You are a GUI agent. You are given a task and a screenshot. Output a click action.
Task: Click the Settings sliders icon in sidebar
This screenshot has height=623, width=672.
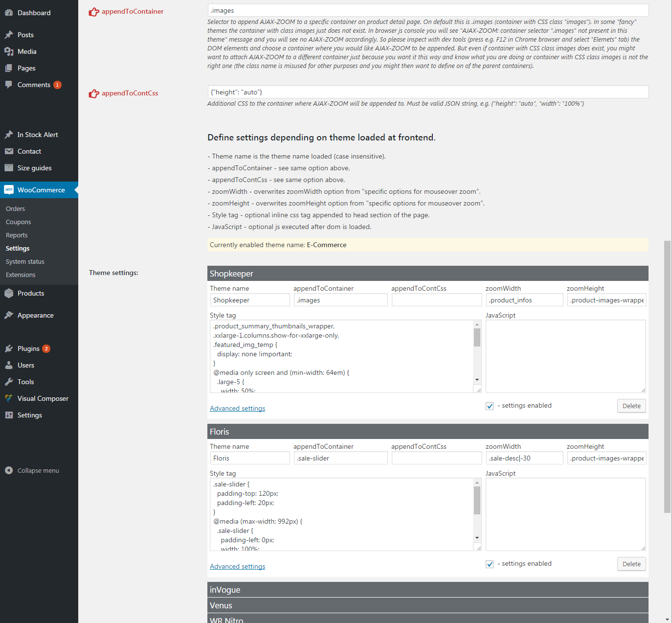[9, 415]
